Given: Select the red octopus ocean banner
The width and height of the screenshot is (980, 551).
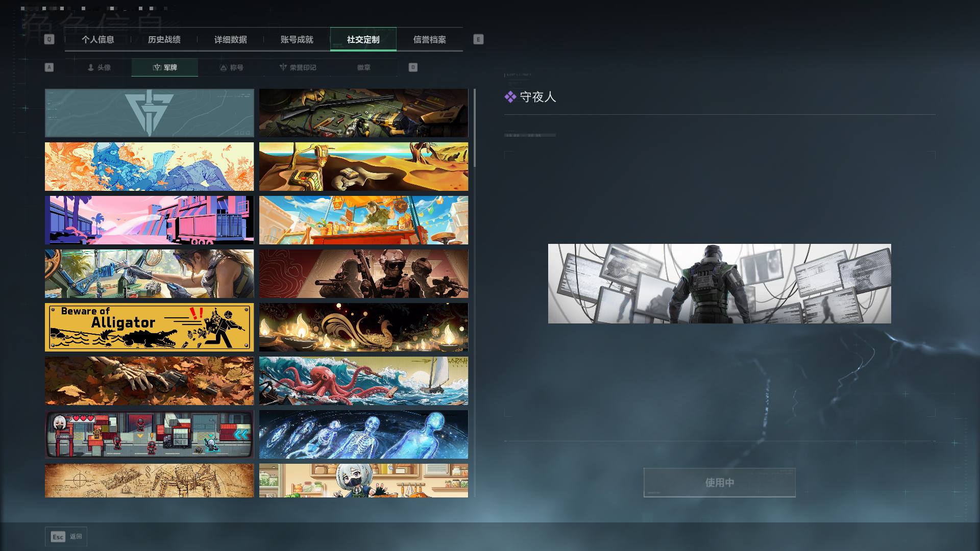Looking at the screenshot, I should (x=363, y=381).
